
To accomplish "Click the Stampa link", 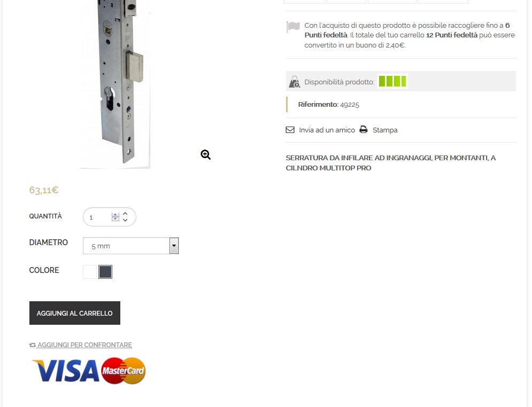I will (385, 130).
